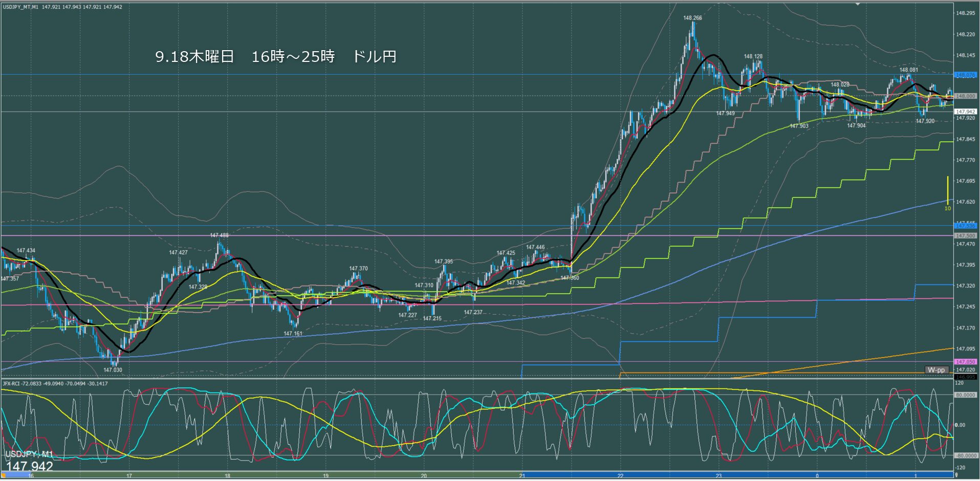Click the pink 147.050 price level tag
Viewport: 980px width, 481px height.
[x=965, y=362]
